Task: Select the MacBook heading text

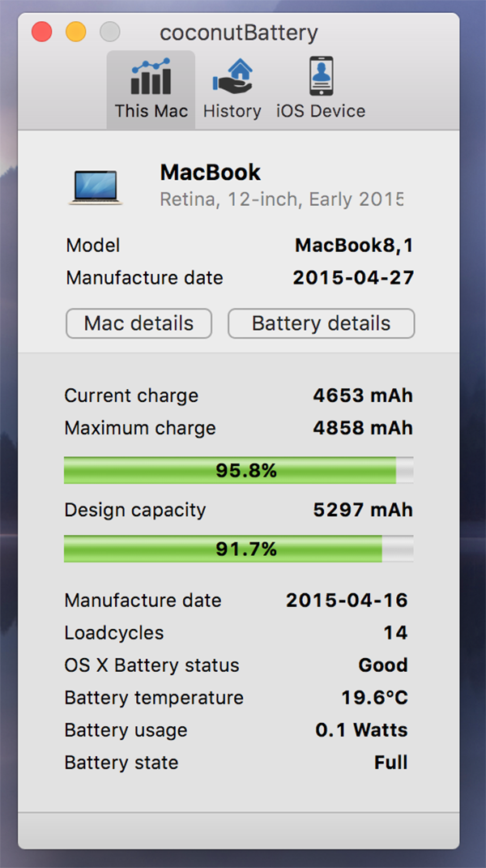Action: point(211,173)
